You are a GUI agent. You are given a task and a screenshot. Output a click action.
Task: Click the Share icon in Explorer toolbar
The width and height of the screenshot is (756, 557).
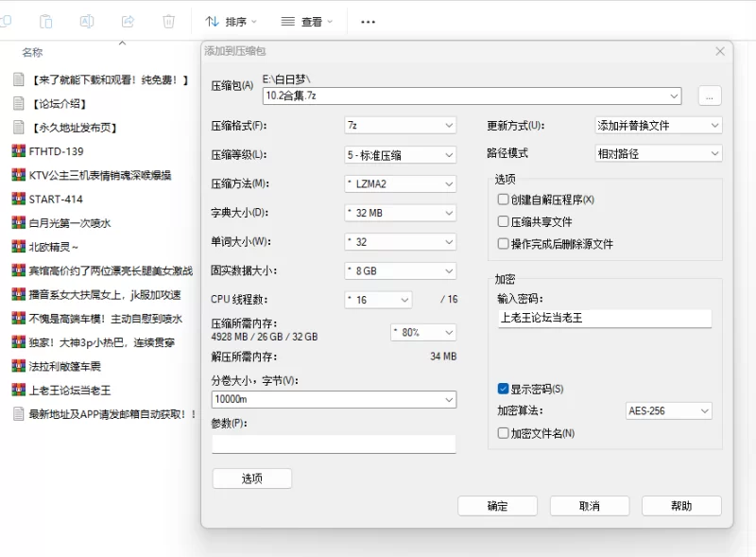128,21
